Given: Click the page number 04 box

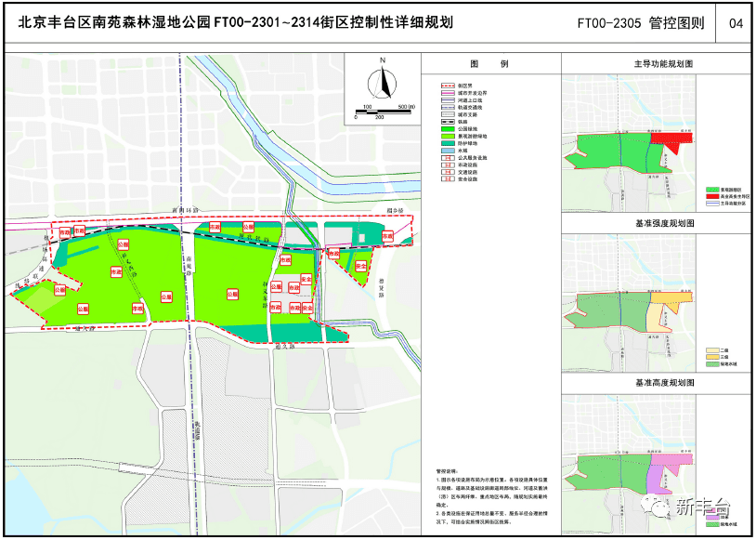Looking at the screenshot, I should (736, 23).
